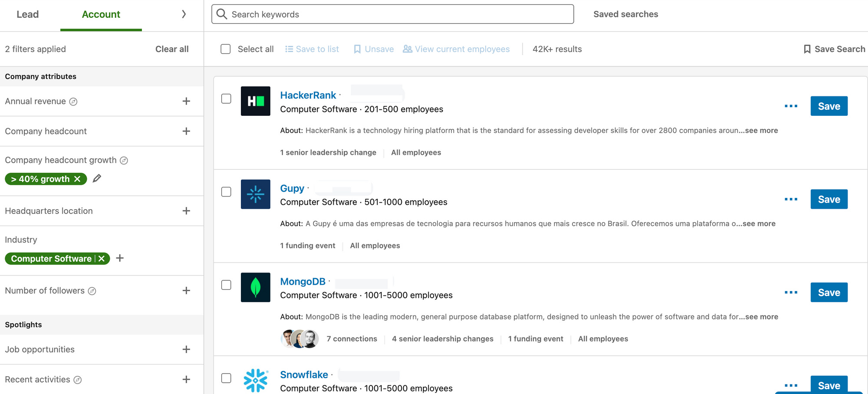Click the search magnifier icon

click(x=222, y=14)
